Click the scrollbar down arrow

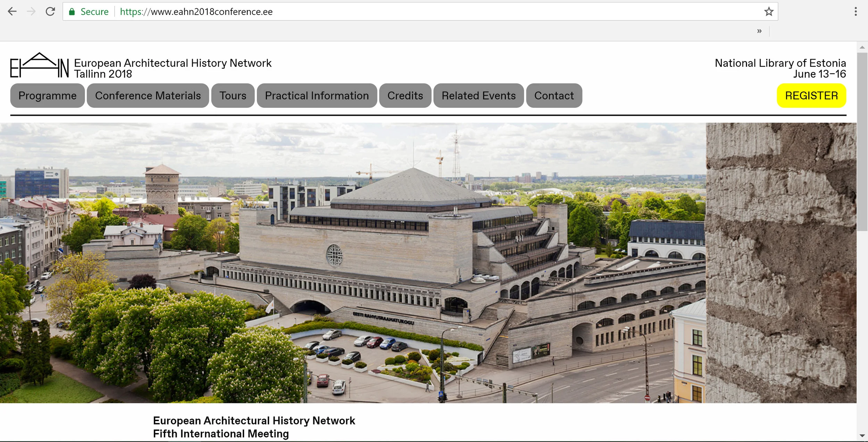tap(862, 435)
